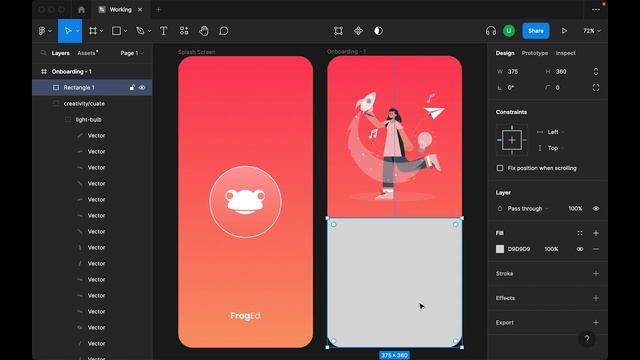Open the 72% zoom dropdown
The height and width of the screenshot is (360, 640).
point(591,31)
